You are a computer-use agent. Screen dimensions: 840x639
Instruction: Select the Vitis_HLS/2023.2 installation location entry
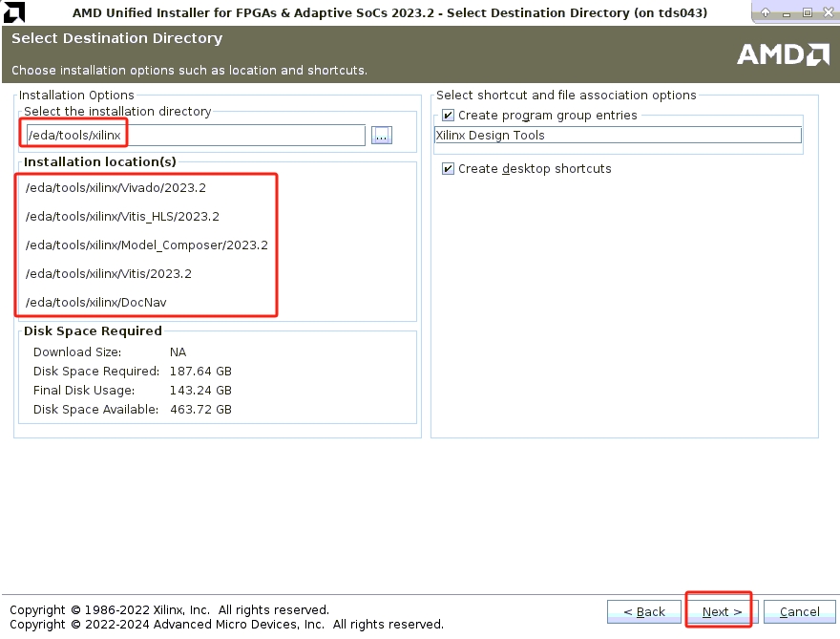tap(122, 217)
